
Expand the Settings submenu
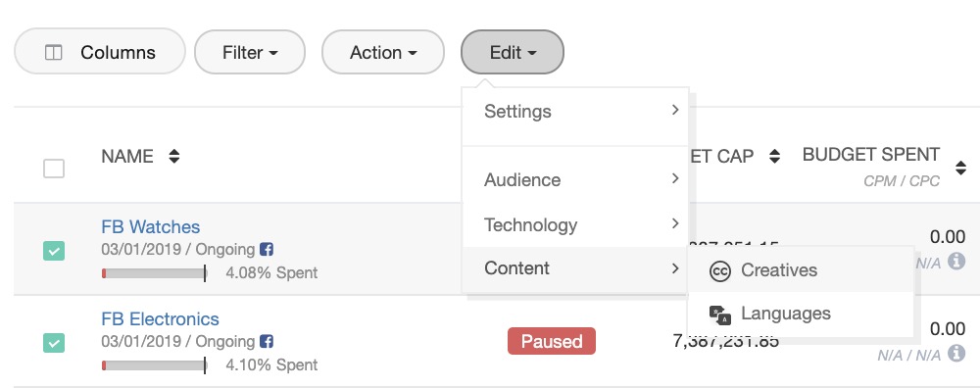575,112
